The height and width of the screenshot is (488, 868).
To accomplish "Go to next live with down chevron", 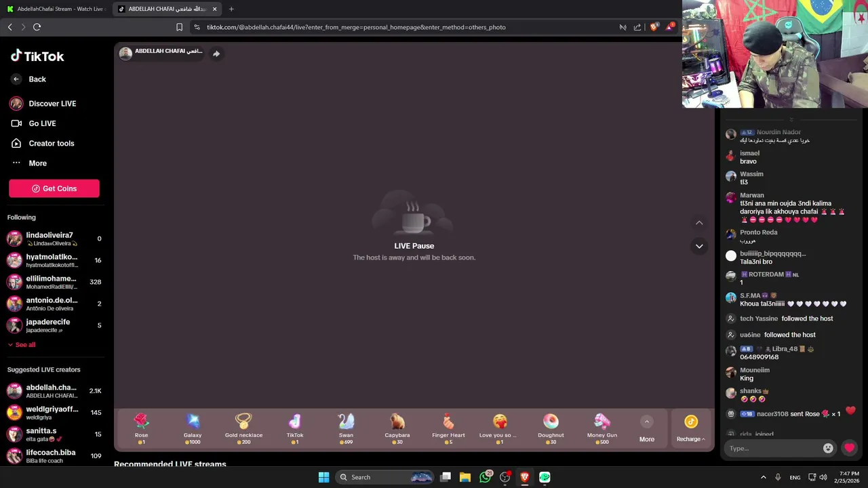I will pyautogui.click(x=699, y=246).
